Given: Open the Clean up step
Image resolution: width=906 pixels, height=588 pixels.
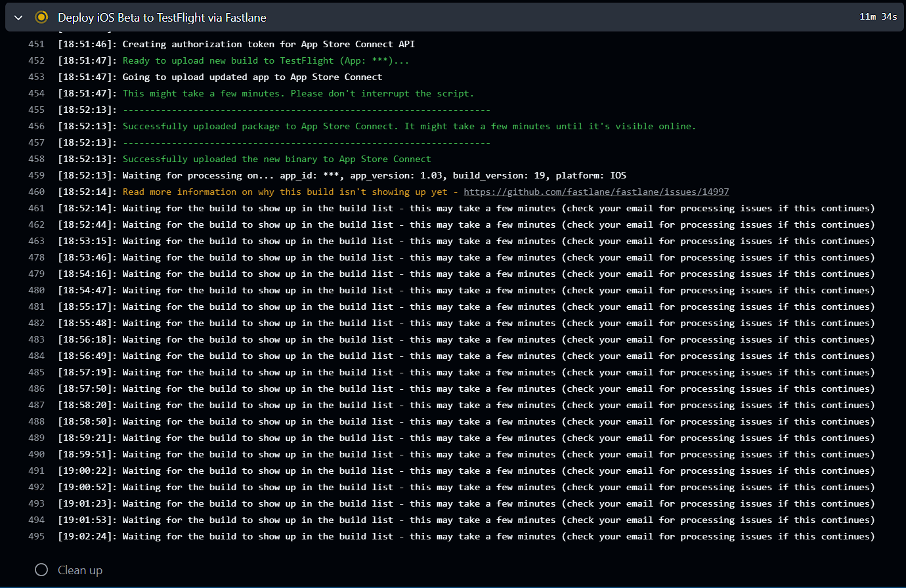Looking at the screenshot, I should 80,570.
